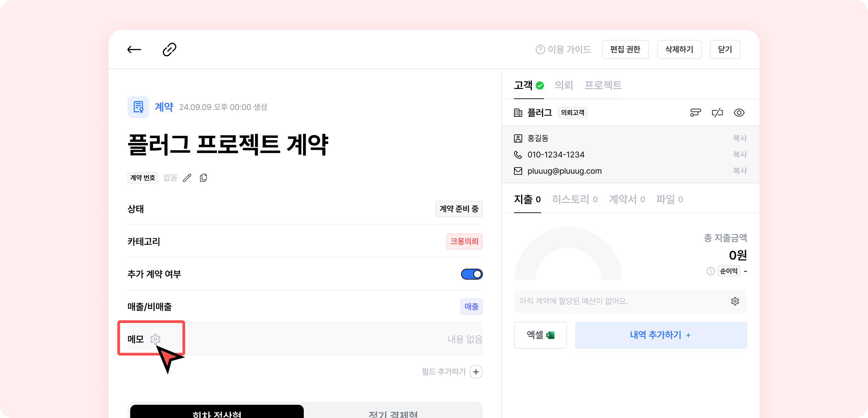Copy contract number with clipboard icon

point(203,178)
